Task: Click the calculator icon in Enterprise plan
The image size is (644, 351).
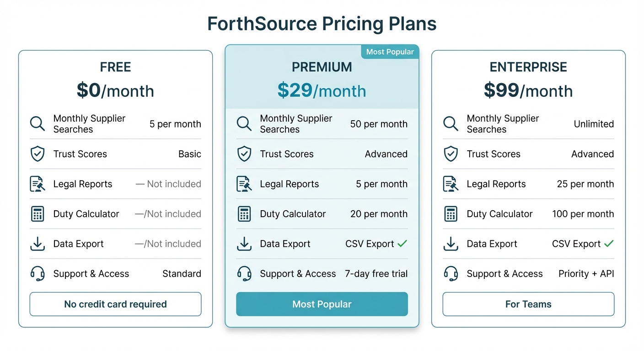Action: click(x=451, y=214)
